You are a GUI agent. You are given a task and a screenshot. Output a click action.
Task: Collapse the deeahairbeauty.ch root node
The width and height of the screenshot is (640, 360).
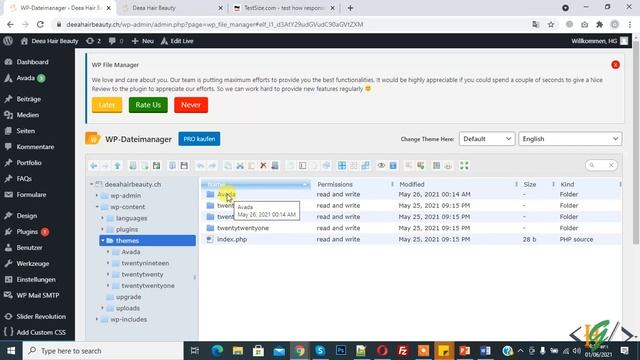click(91, 184)
